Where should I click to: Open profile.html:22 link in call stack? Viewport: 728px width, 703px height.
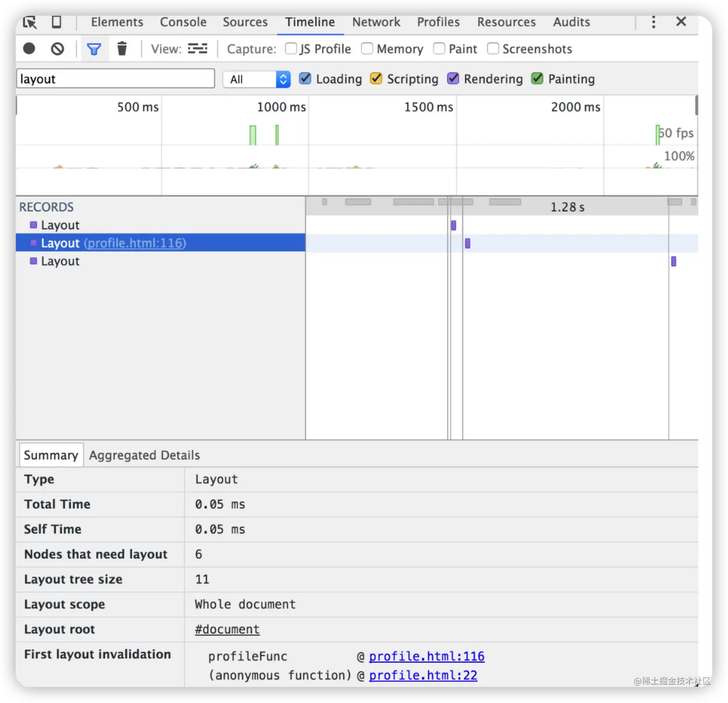click(423, 676)
